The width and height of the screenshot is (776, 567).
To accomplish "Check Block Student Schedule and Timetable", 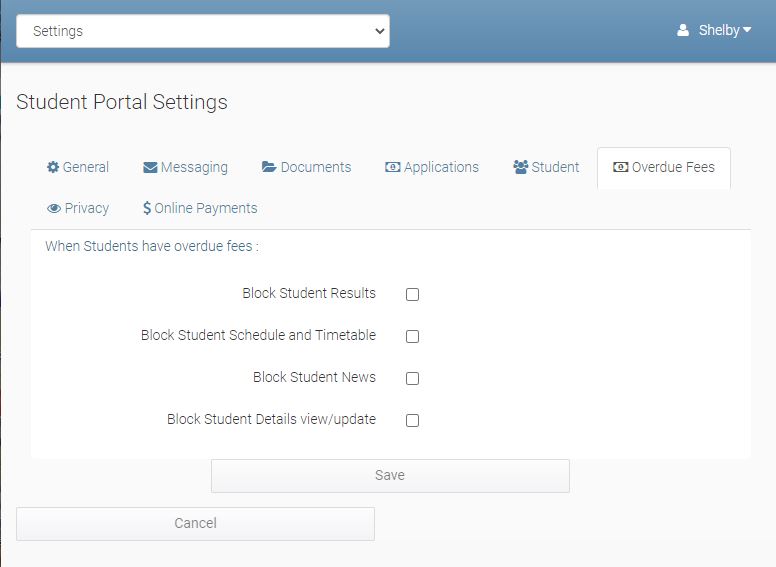I will (412, 336).
